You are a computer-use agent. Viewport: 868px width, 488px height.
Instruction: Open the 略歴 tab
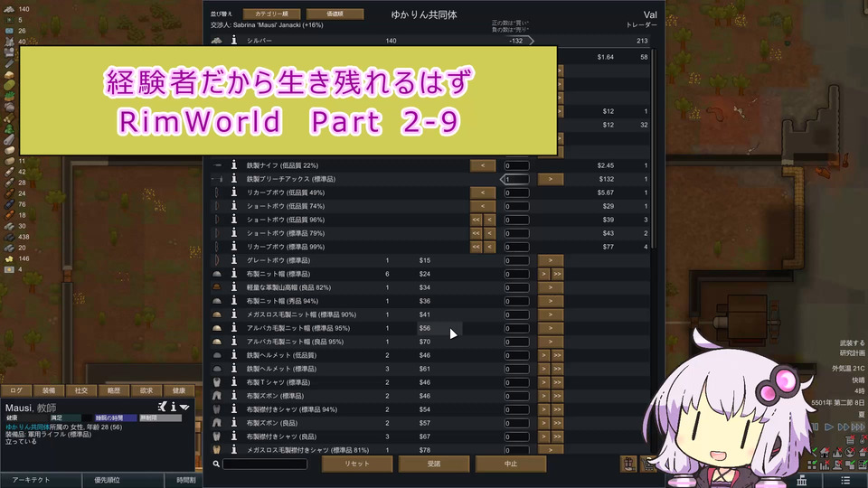pos(114,390)
